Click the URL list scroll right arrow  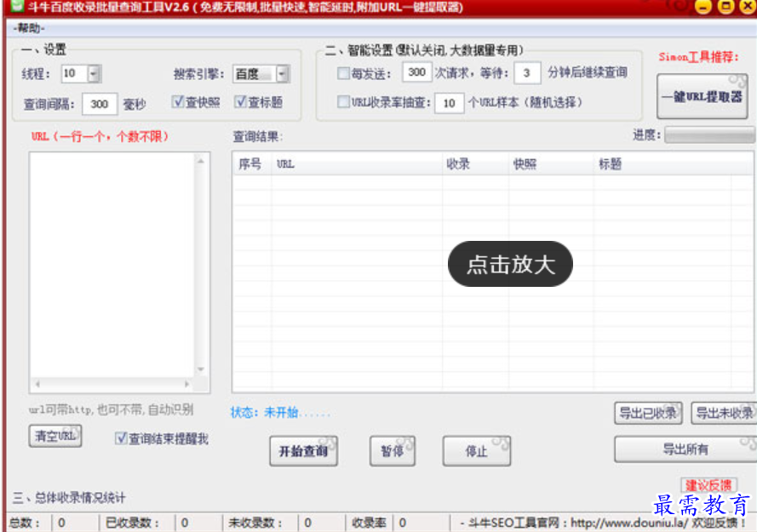pos(186,384)
